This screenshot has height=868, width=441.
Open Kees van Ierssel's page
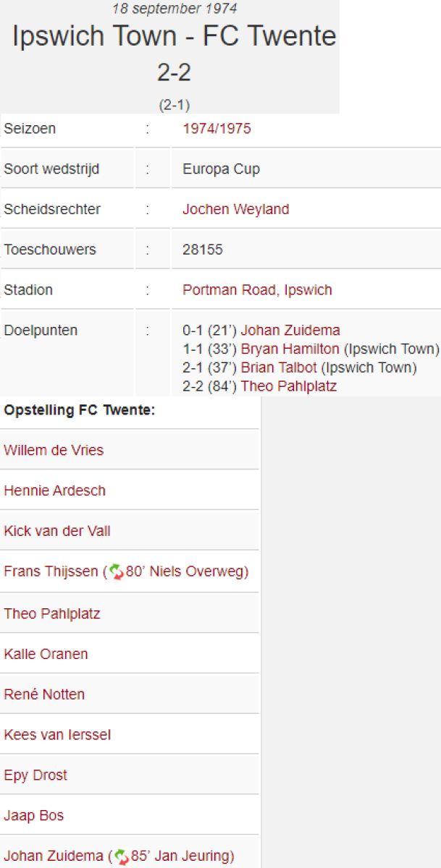tap(57, 735)
